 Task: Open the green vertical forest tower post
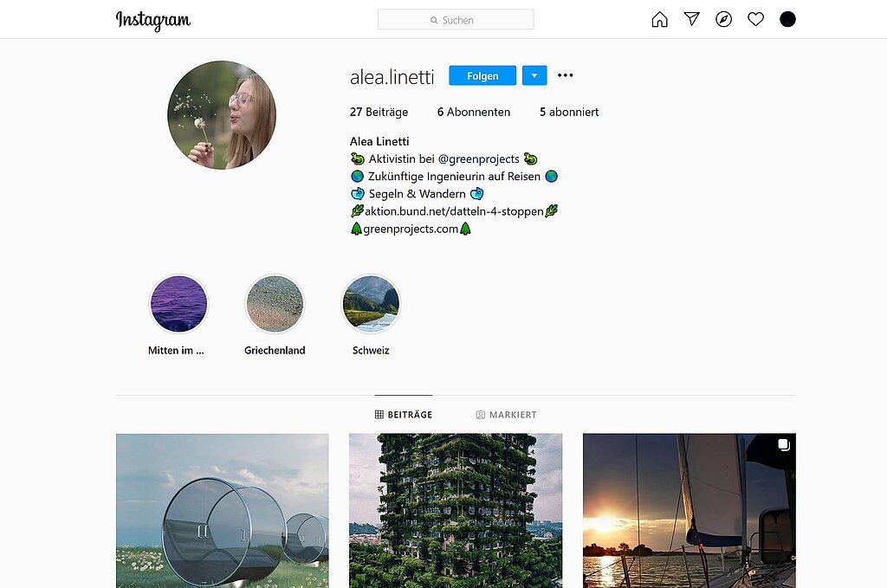[x=455, y=510]
